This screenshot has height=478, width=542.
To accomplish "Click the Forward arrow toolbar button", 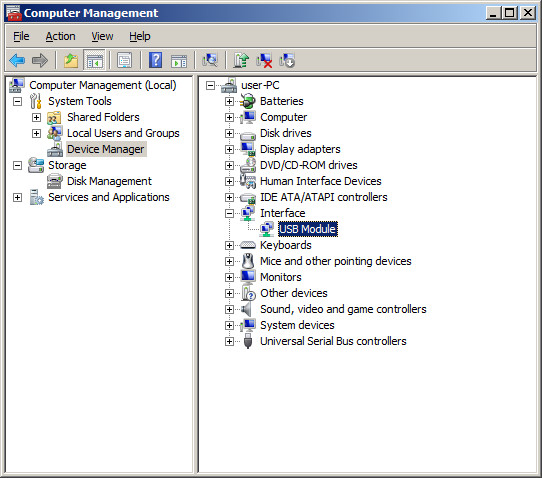I will coord(40,60).
